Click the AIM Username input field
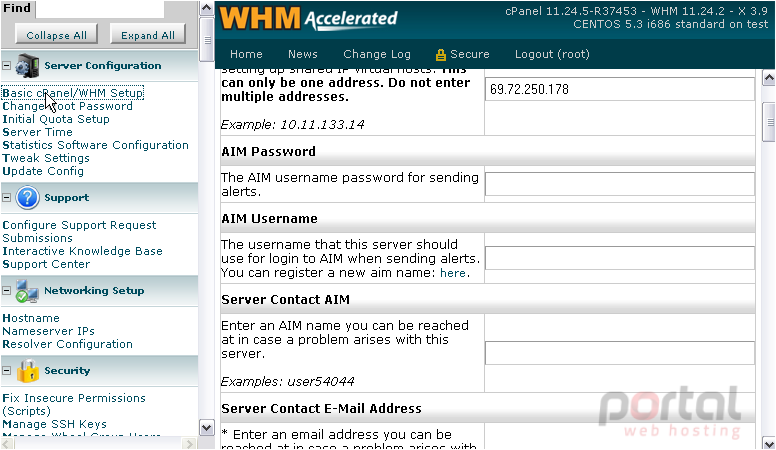The width and height of the screenshot is (776, 450). (620, 258)
